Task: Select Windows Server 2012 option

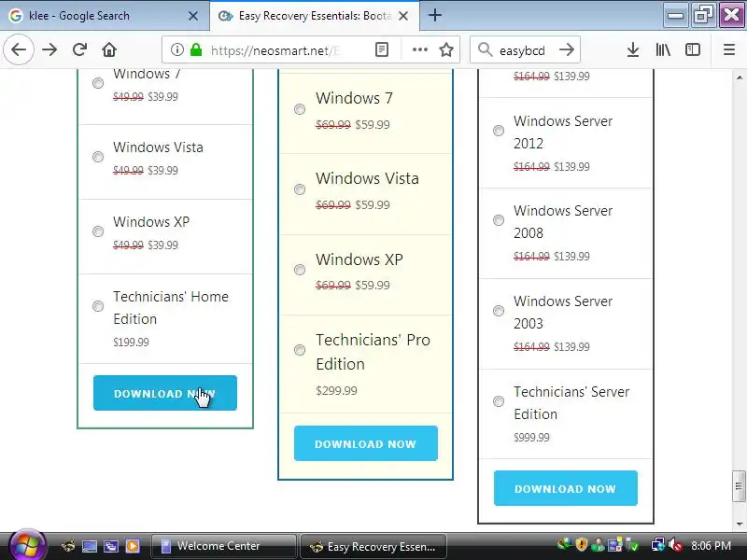Action: [x=499, y=131]
